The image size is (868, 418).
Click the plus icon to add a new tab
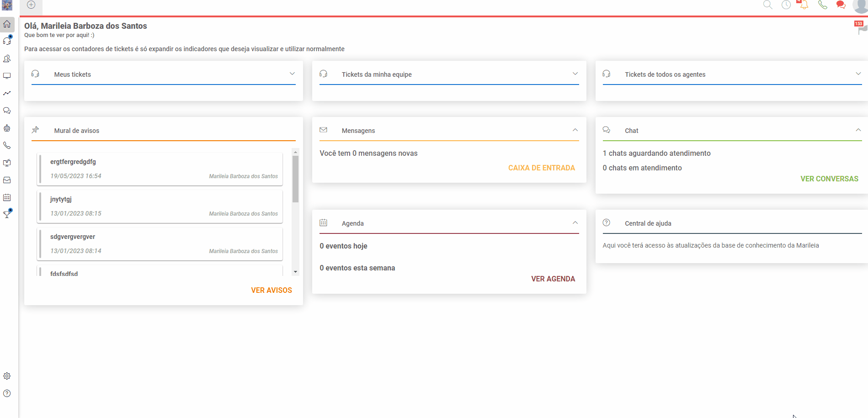(x=31, y=5)
